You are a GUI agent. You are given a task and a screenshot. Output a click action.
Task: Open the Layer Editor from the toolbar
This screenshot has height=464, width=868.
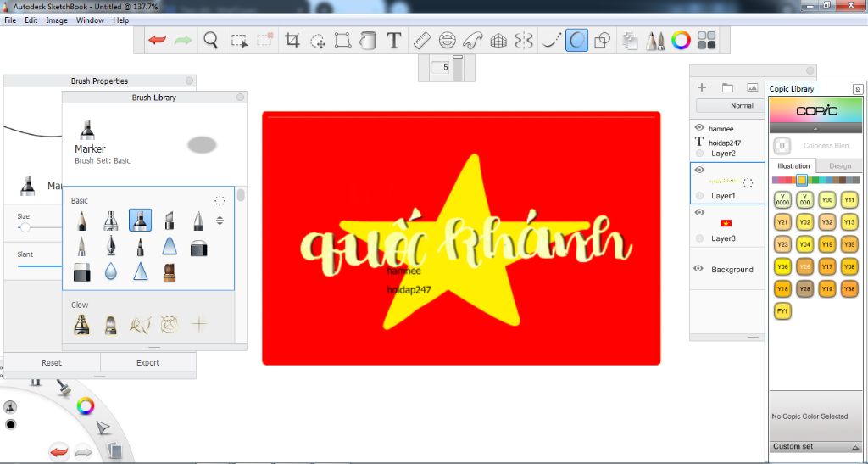(630, 41)
